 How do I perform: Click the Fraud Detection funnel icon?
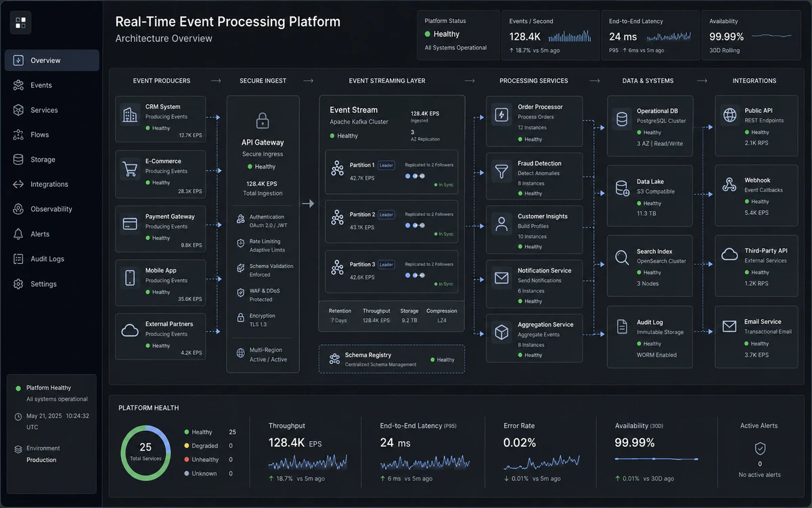tap(501, 171)
